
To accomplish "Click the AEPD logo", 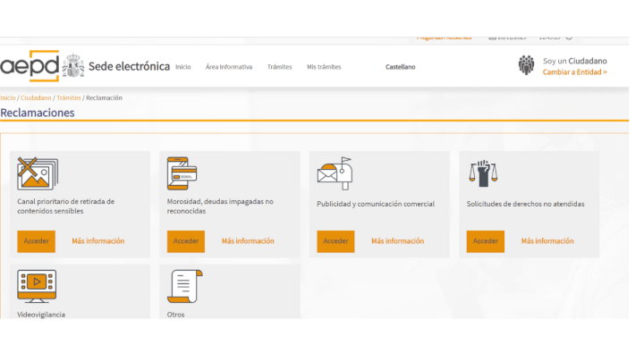I will pos(30,67).
